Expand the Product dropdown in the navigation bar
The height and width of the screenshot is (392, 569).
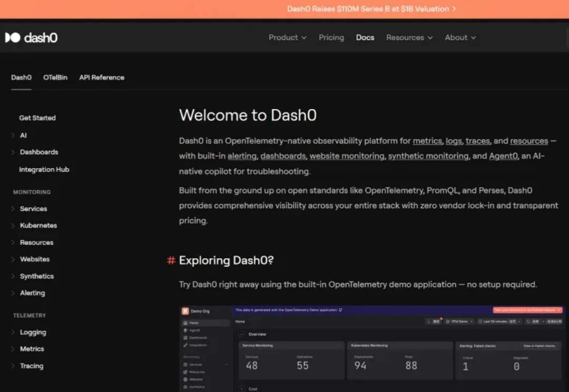(x=287, y=37)
